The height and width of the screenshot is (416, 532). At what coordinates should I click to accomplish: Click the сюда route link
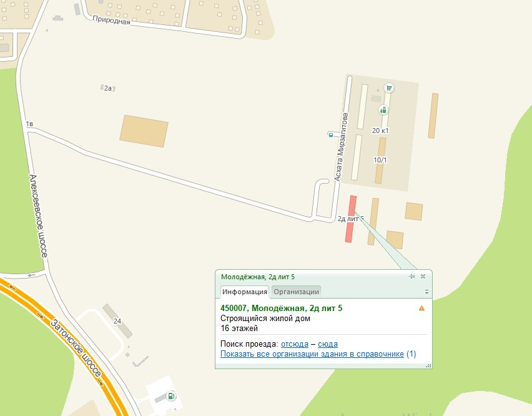328,344
